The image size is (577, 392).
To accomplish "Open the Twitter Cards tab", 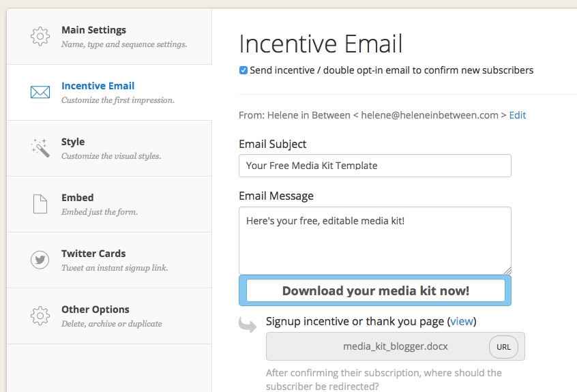I will coord(109,260).
